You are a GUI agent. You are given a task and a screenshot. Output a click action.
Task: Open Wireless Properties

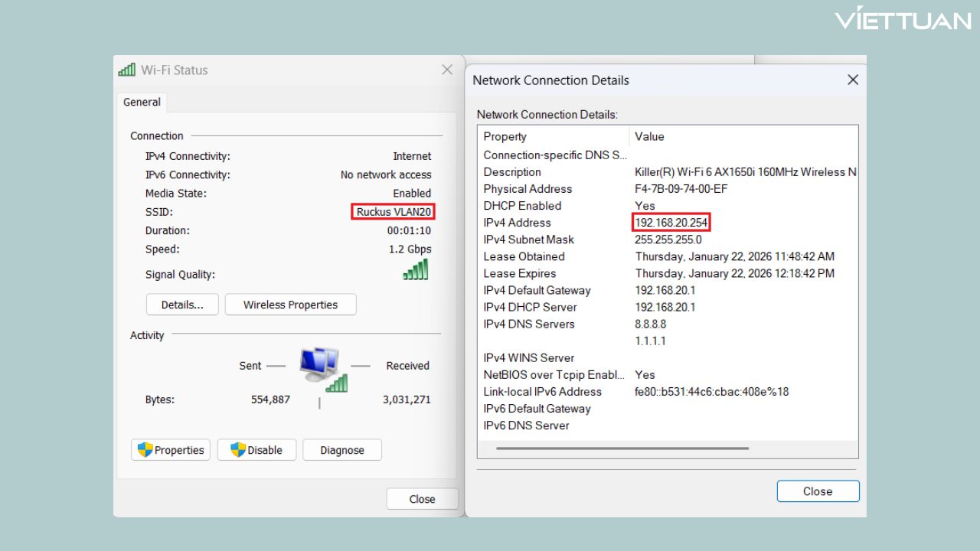click(290, 304)
